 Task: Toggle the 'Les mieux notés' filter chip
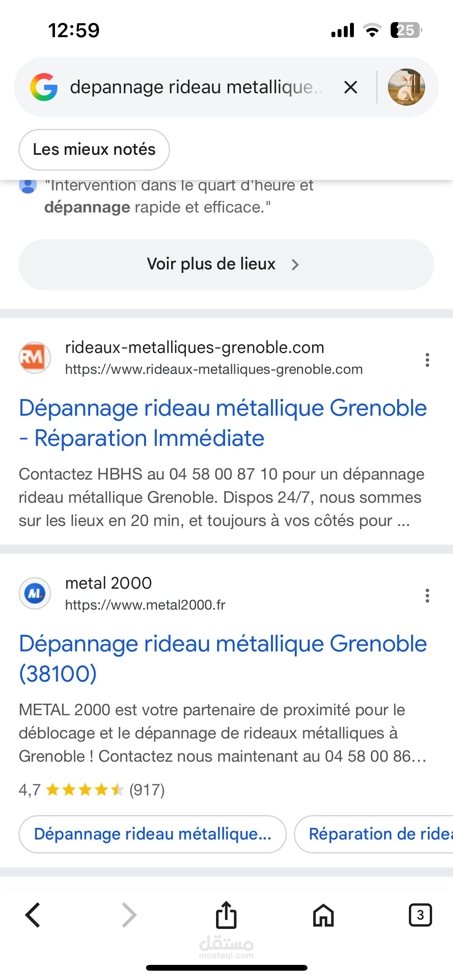pos(94,149)
